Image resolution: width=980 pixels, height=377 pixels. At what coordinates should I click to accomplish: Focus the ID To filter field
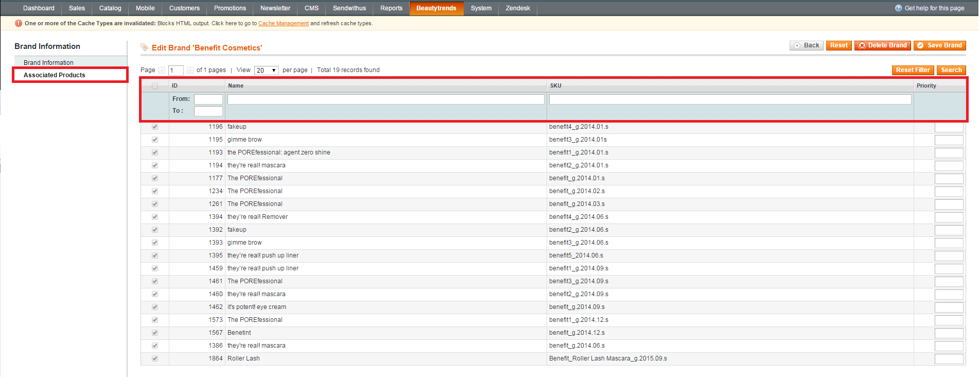click(x=208, y=111)
